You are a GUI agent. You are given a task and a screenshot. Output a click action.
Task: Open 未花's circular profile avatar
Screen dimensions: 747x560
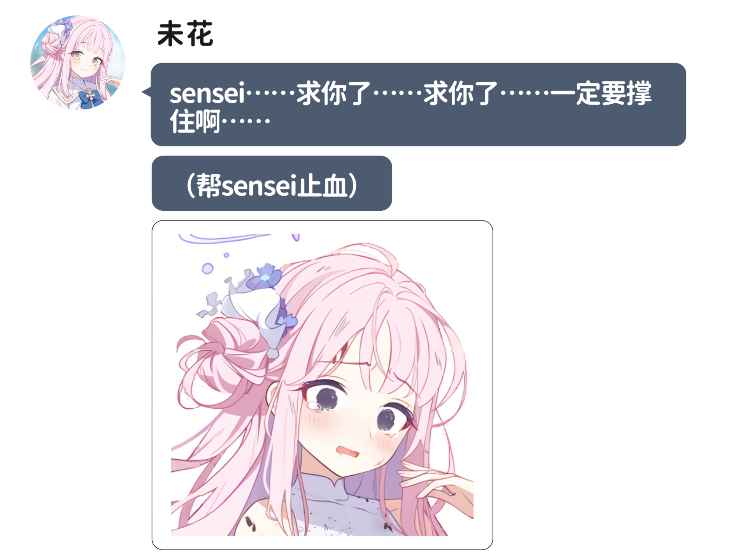(x=78, y=63)
